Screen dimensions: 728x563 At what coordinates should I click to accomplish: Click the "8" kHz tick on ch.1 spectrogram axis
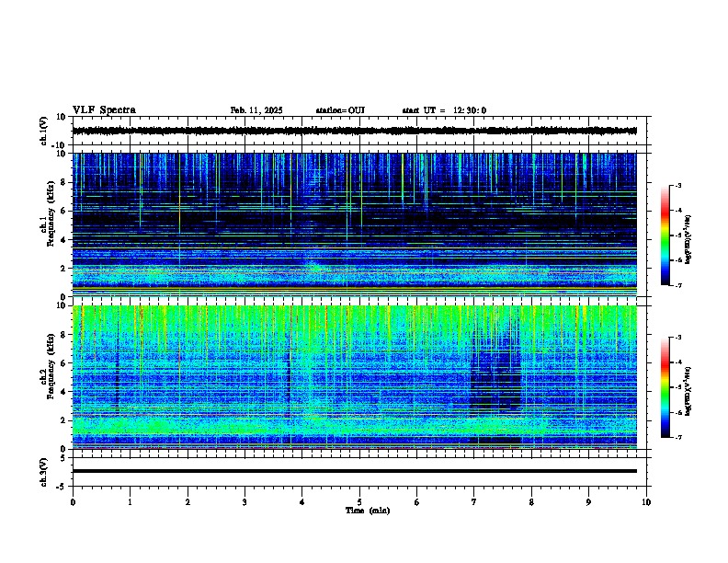click(x=63, y=182)
